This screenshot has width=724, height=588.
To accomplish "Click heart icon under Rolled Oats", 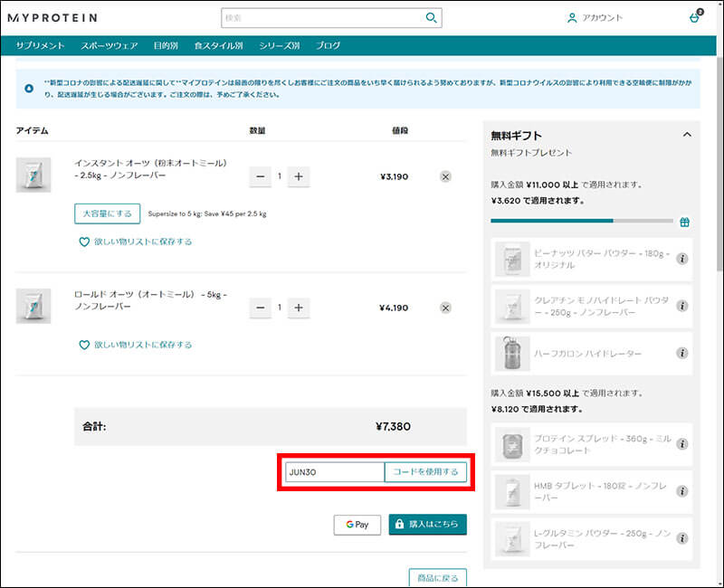I will pyautogui.click(x=84, y=345).
